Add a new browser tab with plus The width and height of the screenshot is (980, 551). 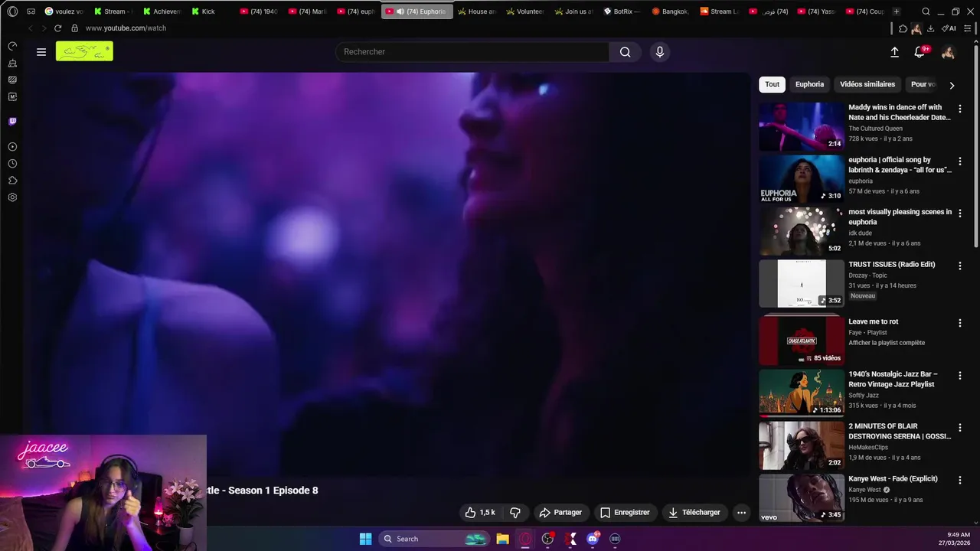[x=897, y=11]
